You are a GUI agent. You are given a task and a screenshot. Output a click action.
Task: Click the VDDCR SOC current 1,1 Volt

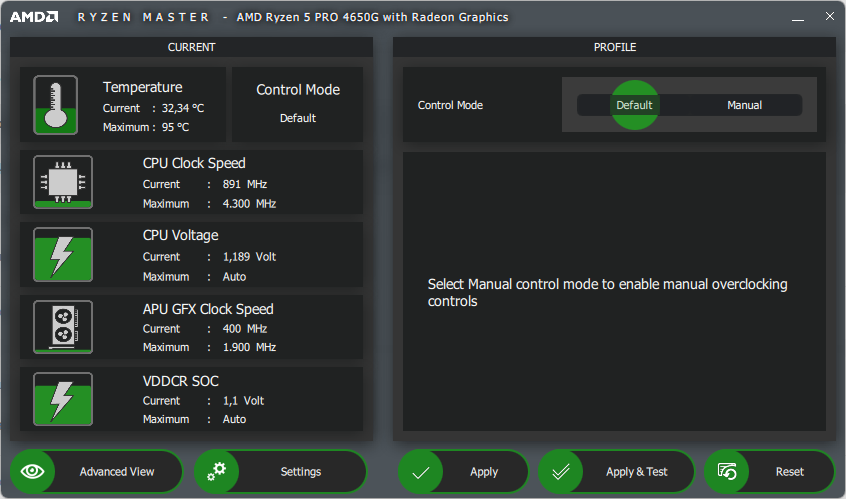(243, 401)
